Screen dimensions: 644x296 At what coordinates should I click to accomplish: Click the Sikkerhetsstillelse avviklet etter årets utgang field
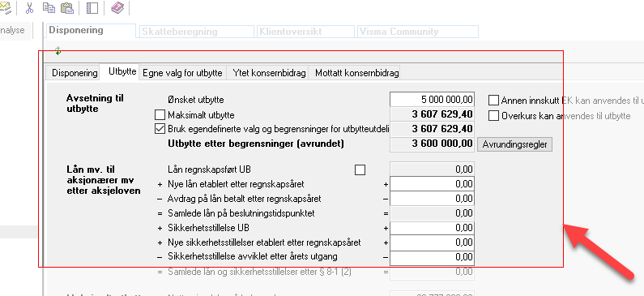pos(432,257)
